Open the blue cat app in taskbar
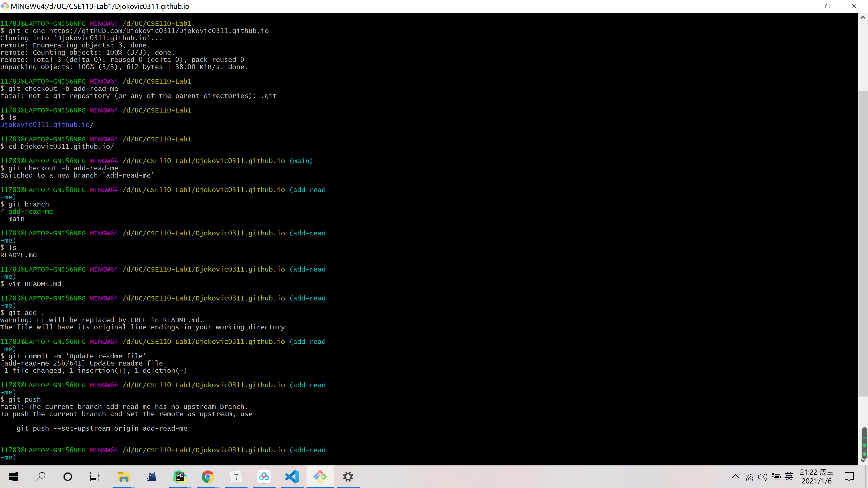Viewport: 868px width, 488px height. pos(152,476)
